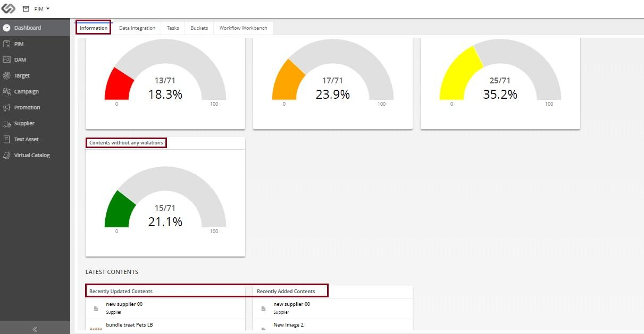Expand the PIM dropdown in header

tap(41, 8)
